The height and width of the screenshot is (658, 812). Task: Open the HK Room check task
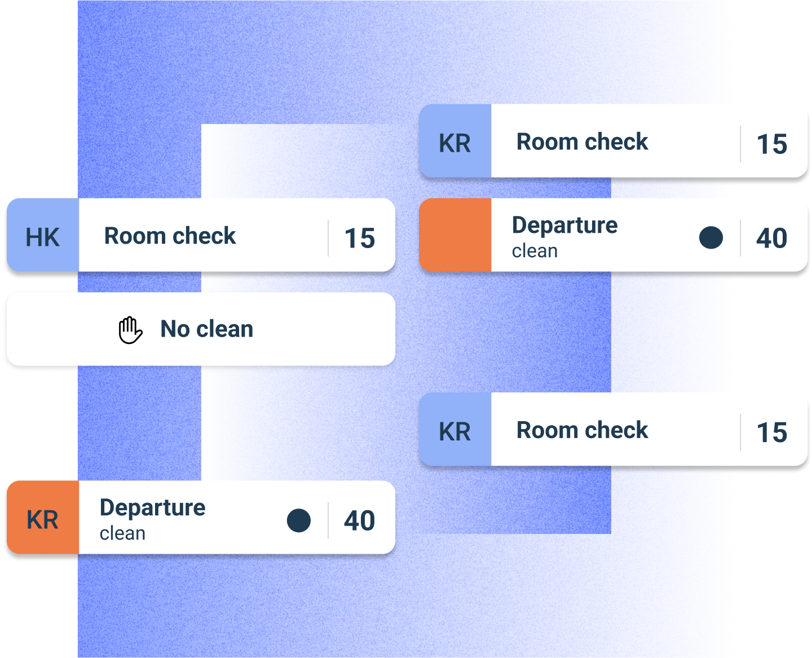click(x=170, y=236)
